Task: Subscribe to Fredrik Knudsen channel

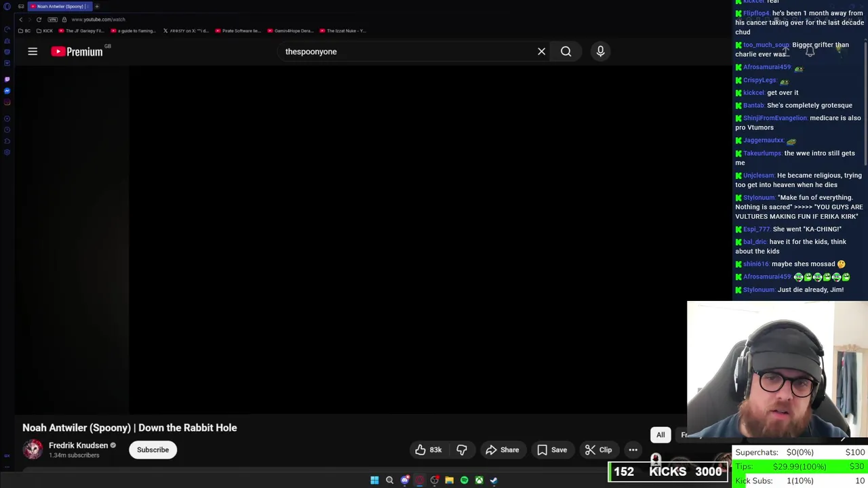Action: point(153,450)
